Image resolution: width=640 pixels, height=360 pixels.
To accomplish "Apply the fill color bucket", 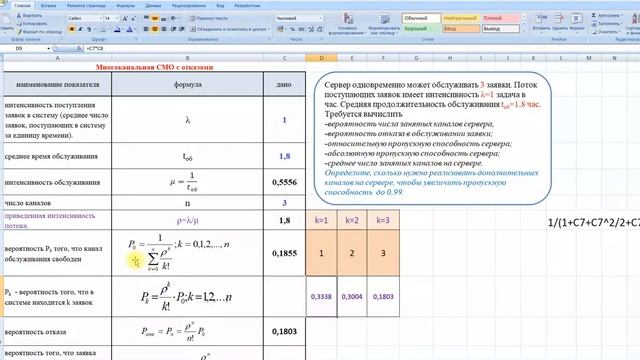I will point(117,29).
